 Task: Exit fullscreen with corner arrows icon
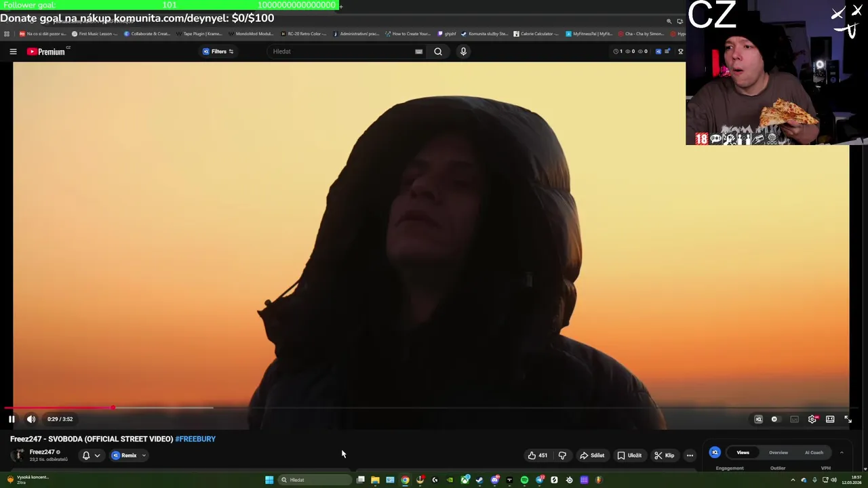tap(848, 419)
